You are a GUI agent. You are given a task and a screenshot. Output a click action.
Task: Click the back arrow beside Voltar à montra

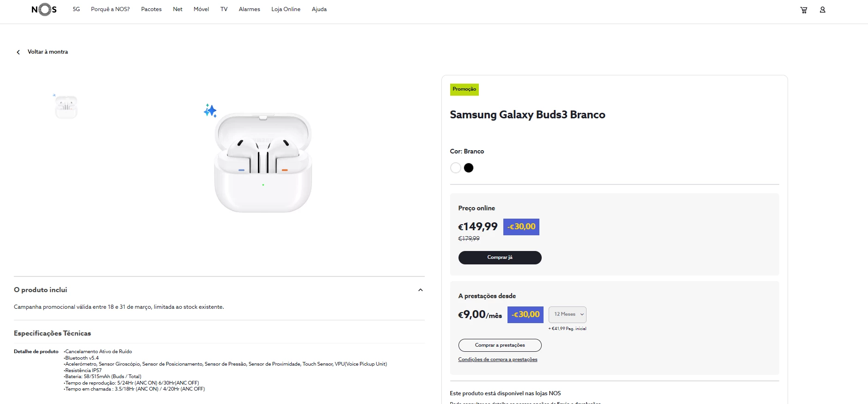pyautogui.click(x=18, y=52)
